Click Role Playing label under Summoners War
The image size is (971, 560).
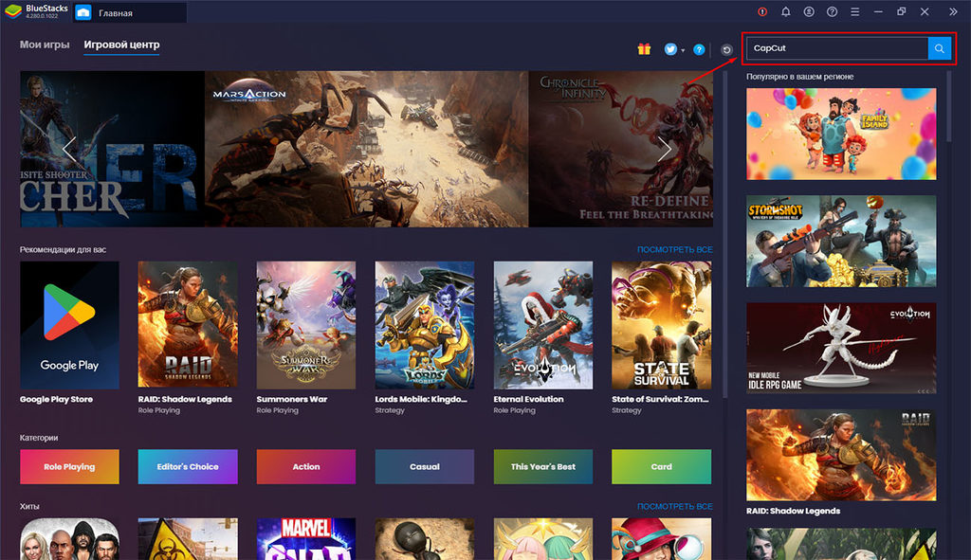278,410
